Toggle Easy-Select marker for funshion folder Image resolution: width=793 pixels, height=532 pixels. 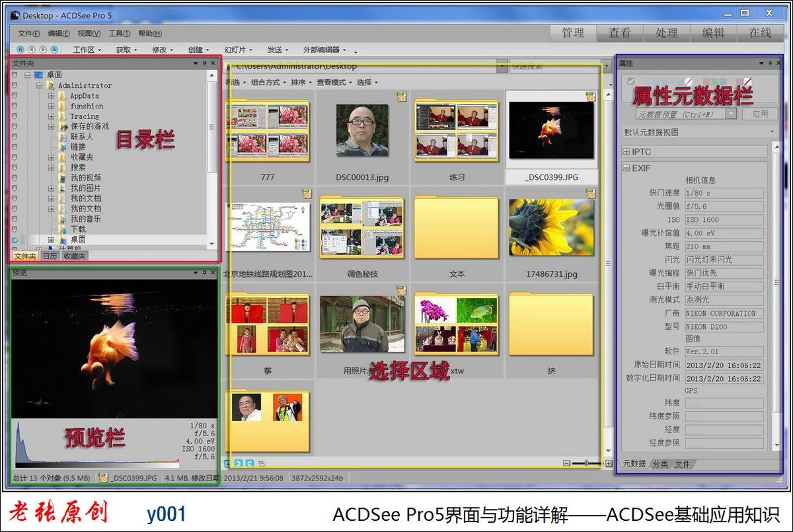(x=15, y=106)
